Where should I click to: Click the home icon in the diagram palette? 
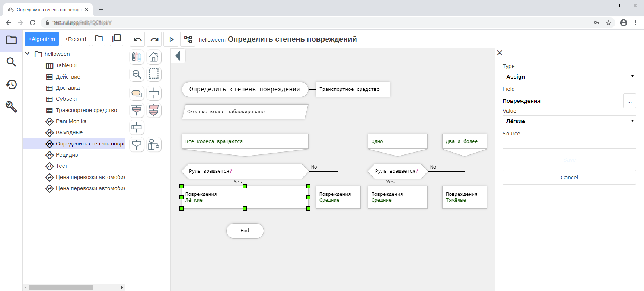[154, 57]
